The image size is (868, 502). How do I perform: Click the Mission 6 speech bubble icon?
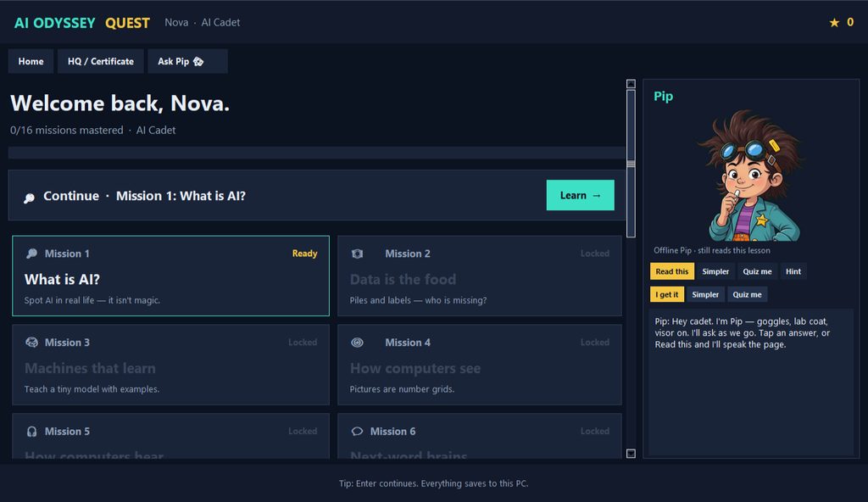(357, 431)
